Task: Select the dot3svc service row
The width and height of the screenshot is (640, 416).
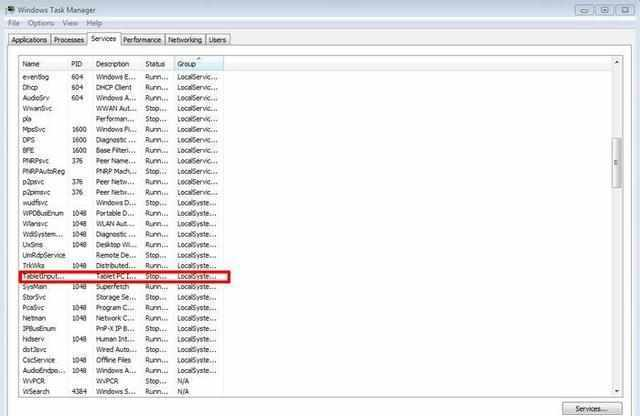Action: click(121, 349)
